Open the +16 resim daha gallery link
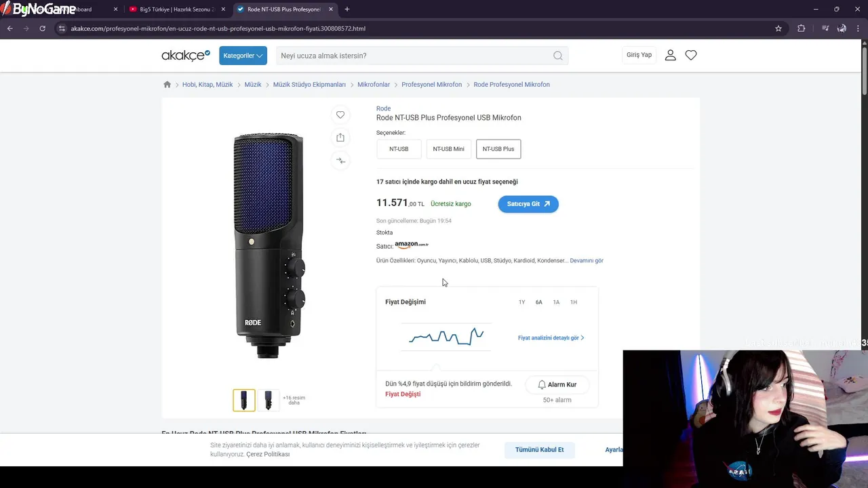 (x=294, y=400)
